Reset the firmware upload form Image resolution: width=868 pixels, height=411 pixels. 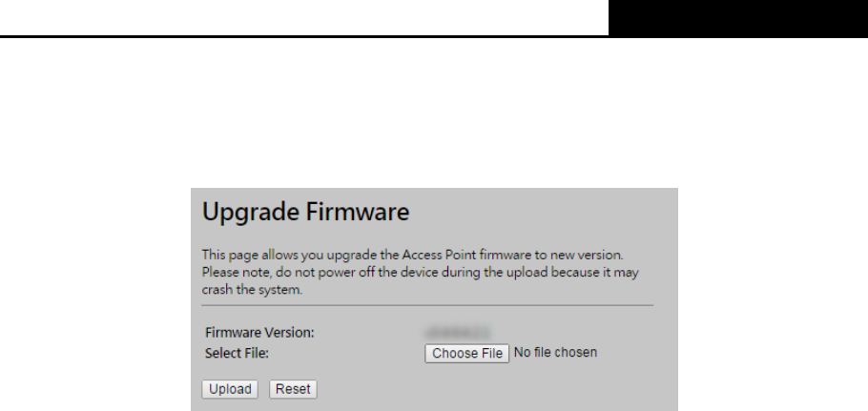click(x=293, y=389)
